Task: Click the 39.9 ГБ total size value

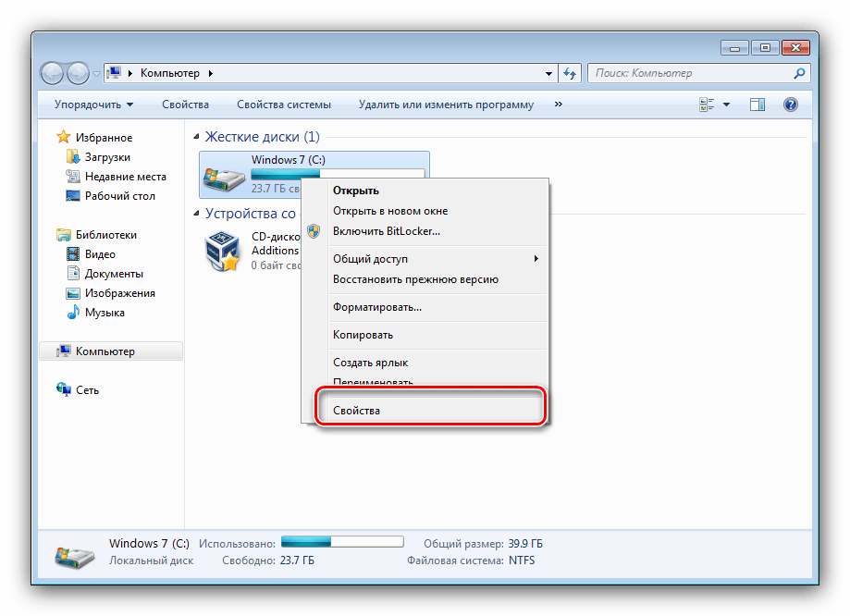Action: (x=525, y=544)
